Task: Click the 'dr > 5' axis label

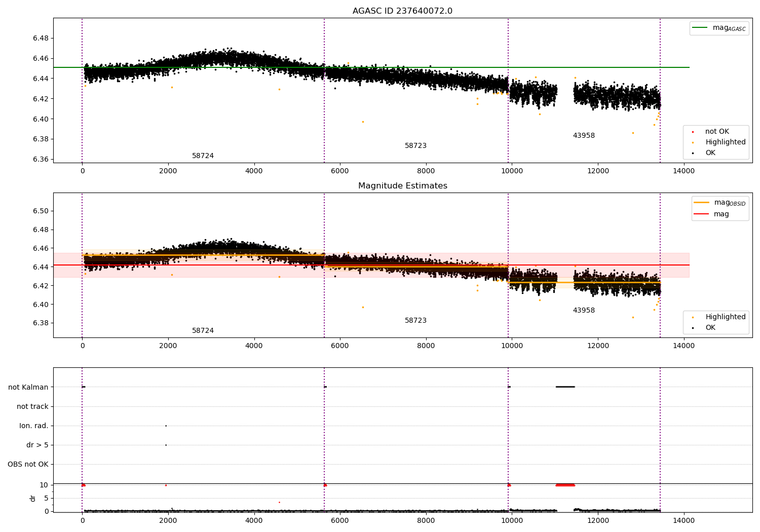Action: [37, 445]
